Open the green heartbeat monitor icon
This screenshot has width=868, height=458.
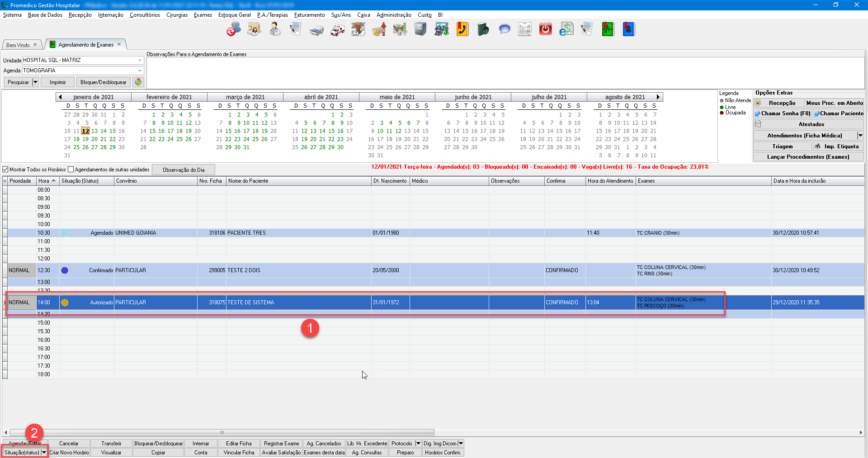pos(608,30)
